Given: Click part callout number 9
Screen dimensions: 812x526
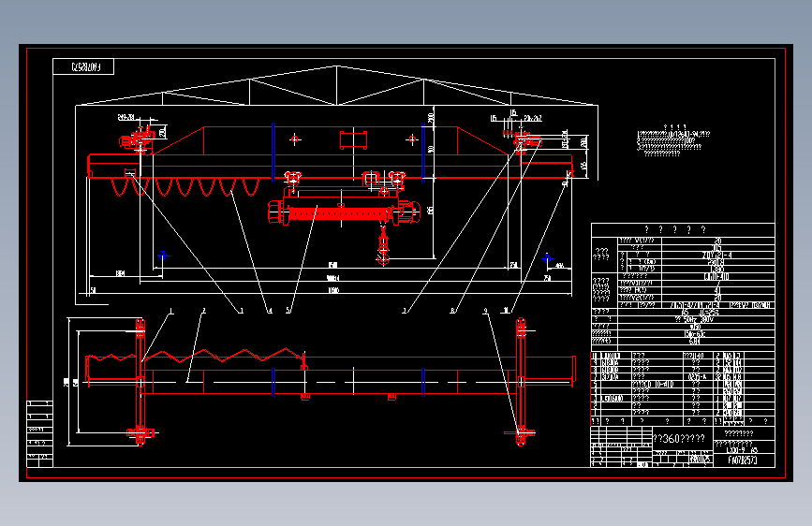Looking at the screenshot, I should (x=485, y=311).
